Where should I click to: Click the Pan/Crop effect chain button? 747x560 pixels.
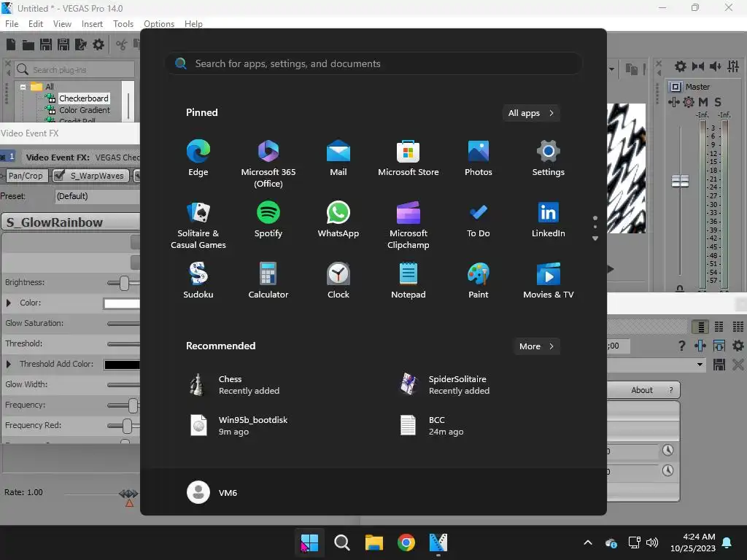pos(26,176)
